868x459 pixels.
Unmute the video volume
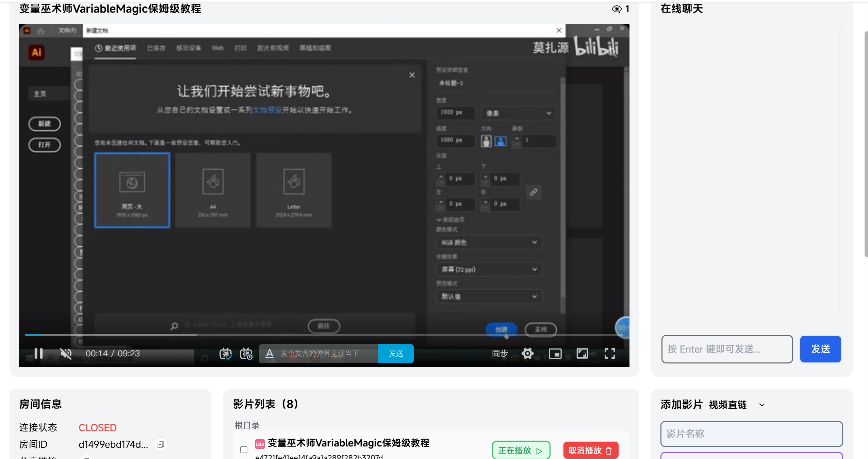click(65, 354)
